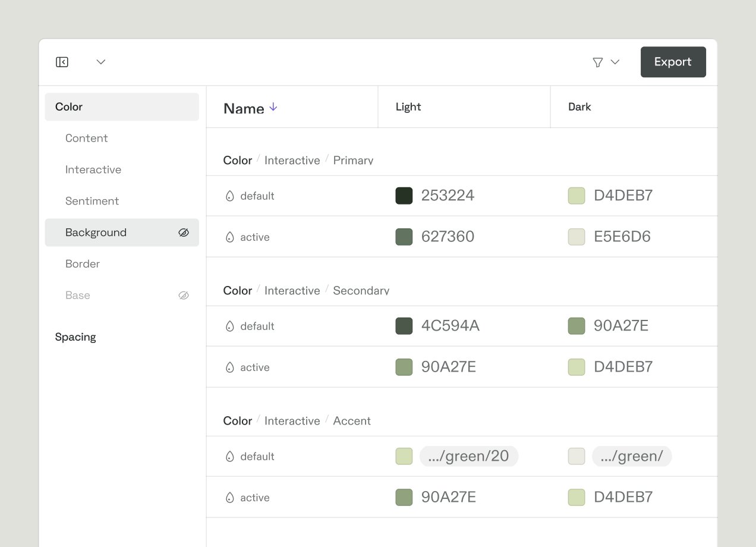Select the Color category in the sidebar
This screenshot has width=756, height=547.
pyautogui.click(x=68, y=106)
